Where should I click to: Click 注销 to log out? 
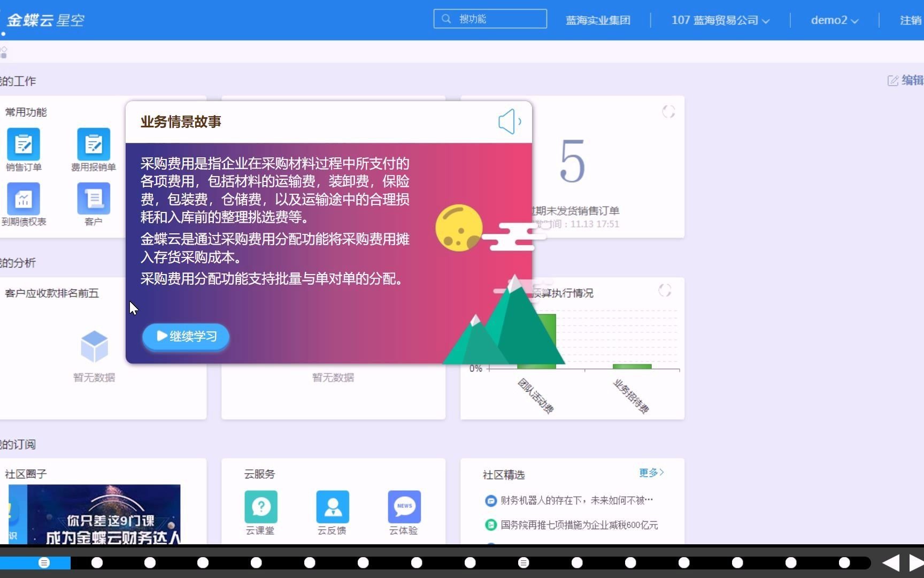911,20
